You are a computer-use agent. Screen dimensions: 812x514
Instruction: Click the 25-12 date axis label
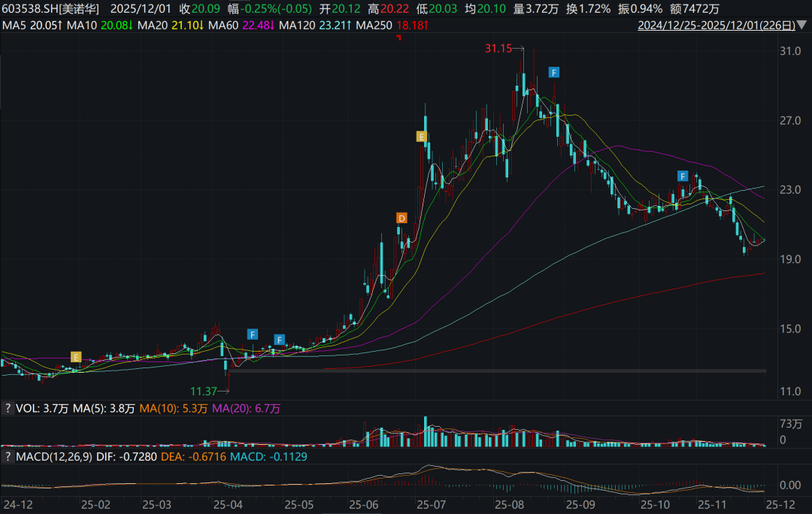(x=781, y=505)
